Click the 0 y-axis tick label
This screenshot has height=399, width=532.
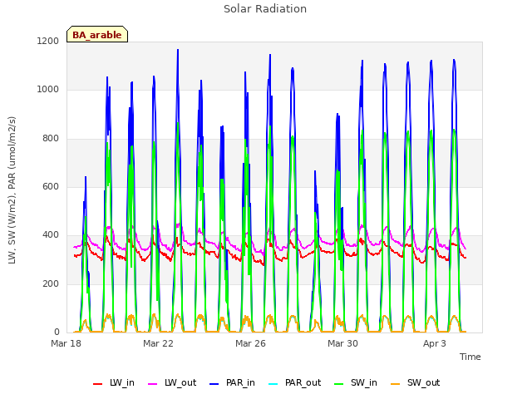click(x=57, y=332)
